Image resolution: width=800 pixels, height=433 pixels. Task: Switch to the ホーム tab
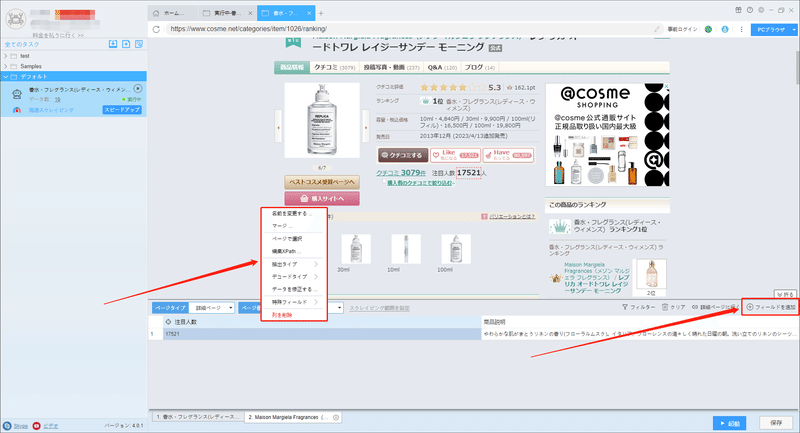point(172,13)
